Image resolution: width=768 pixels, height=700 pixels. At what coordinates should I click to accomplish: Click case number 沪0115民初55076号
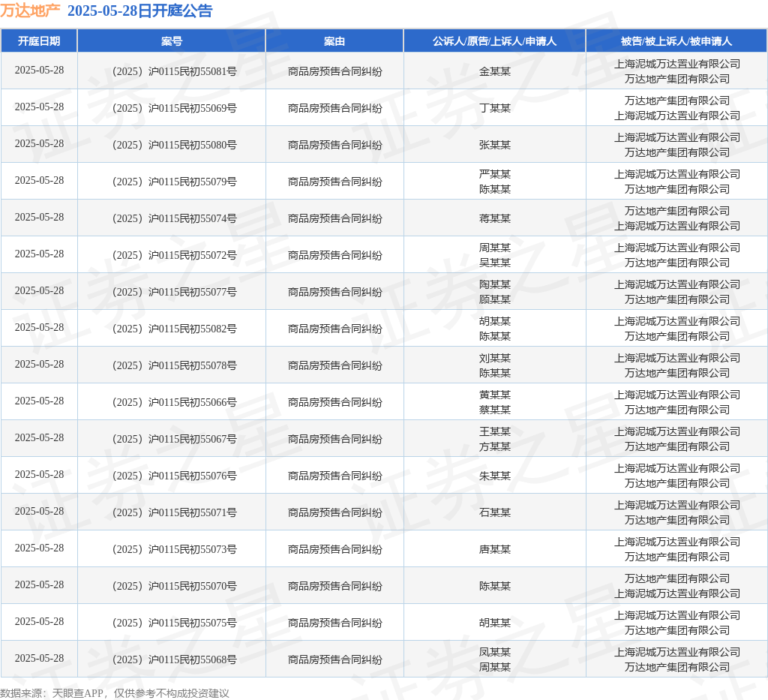pyautogui.click(x=175, y=476)
